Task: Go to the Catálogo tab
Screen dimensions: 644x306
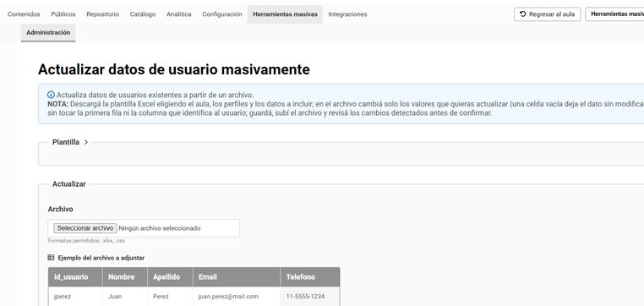Action: [x=143, y=14]
